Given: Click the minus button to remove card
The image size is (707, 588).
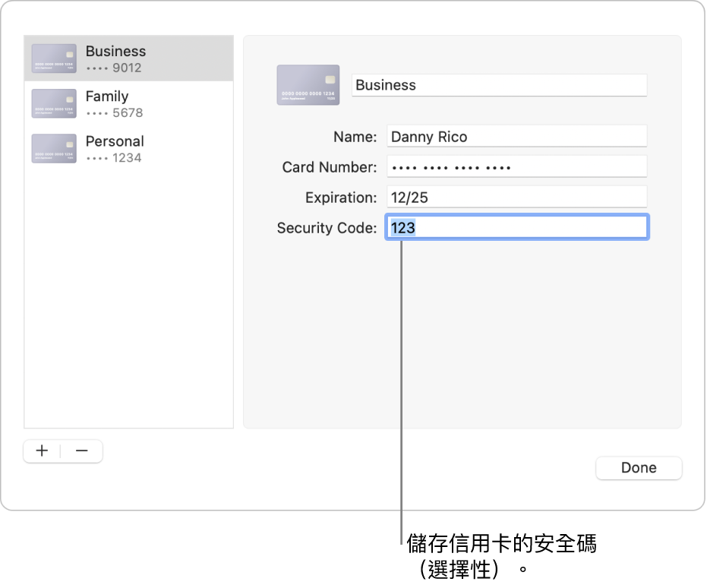Looking at the screenshot, I should [81, 450].
